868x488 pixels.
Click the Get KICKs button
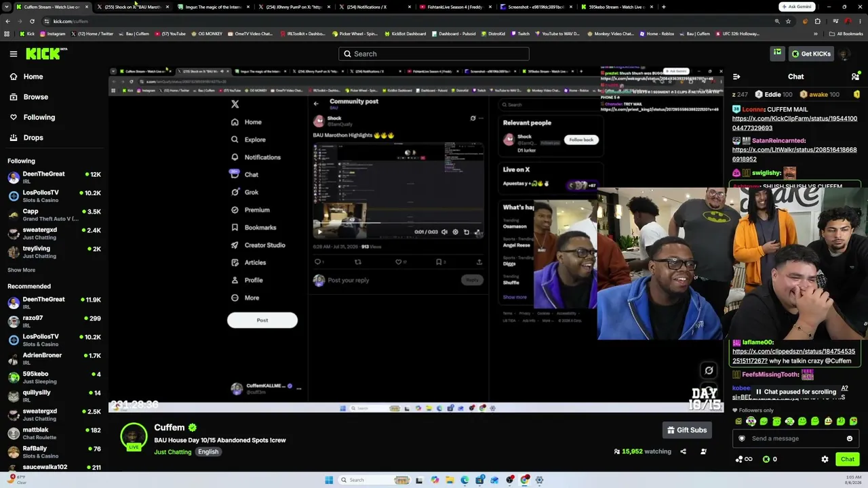click(810, 54)
